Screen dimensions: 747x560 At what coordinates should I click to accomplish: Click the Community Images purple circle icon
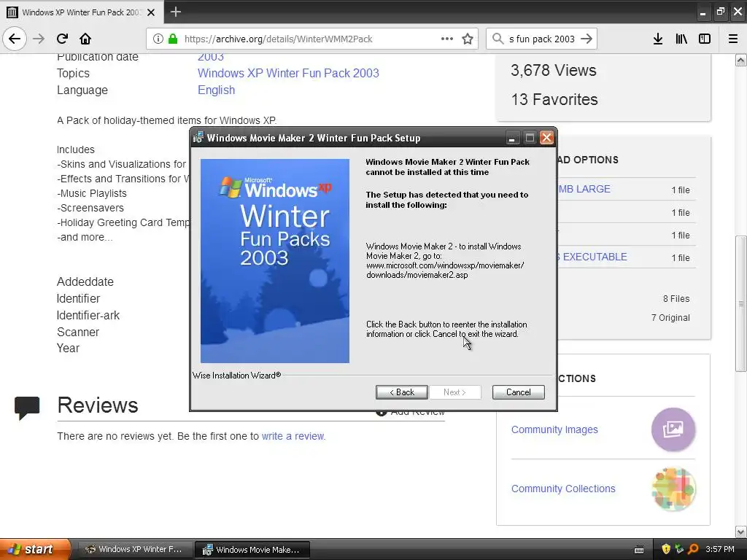coord(673,429)
